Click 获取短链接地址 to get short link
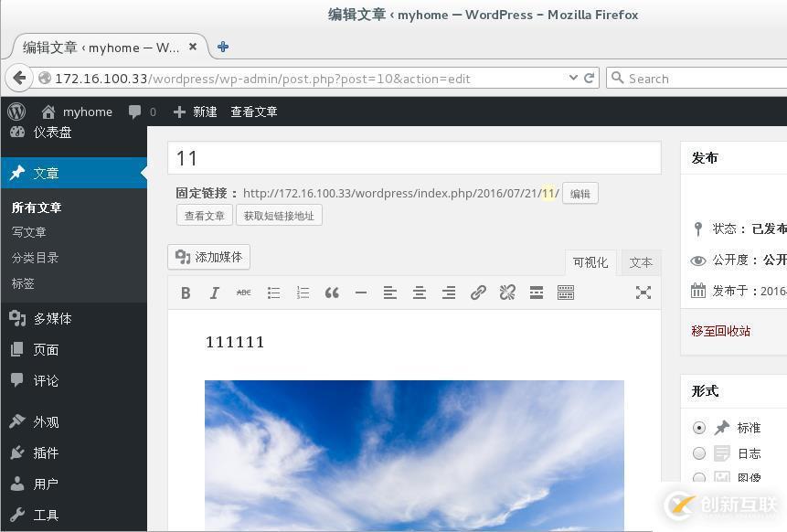 coord(279,215)
